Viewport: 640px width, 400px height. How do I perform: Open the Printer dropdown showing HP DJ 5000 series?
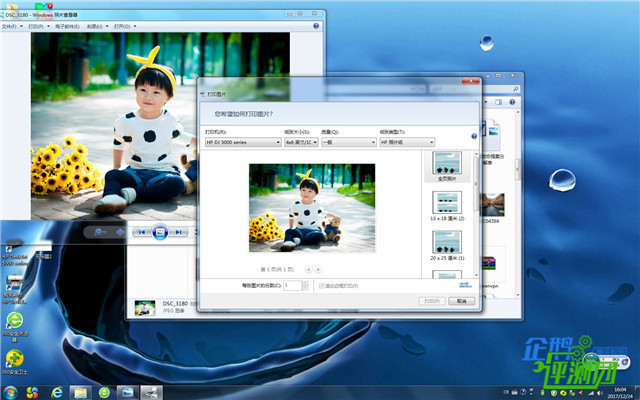point(243,142)
